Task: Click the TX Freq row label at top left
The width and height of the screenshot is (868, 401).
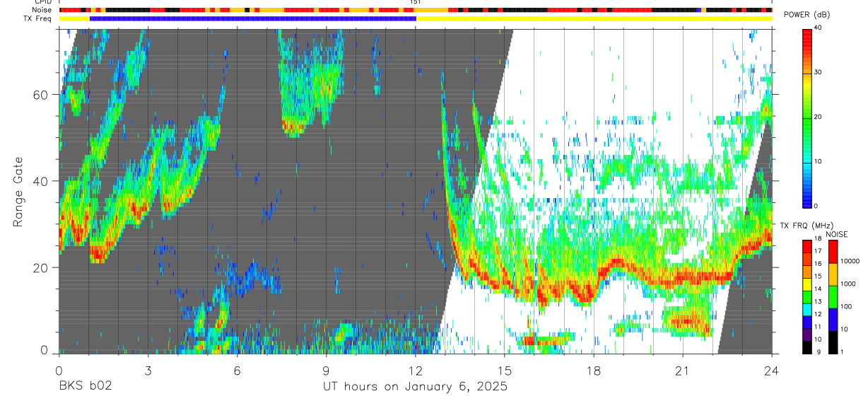Action: (x=39, y=18)
